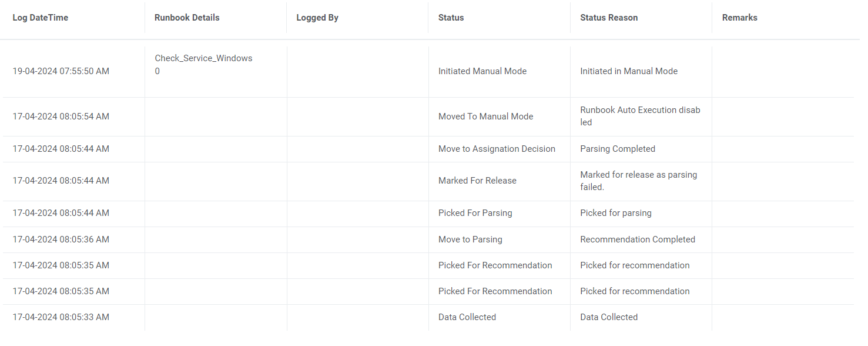Click the Remarks column header

(x=739, y=18)
